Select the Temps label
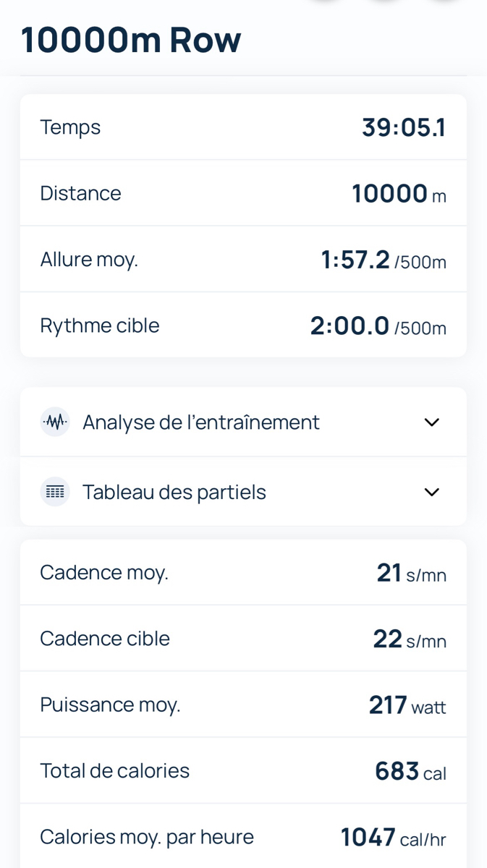The height and width of the screenshot is (868, 487). [70, 127]
